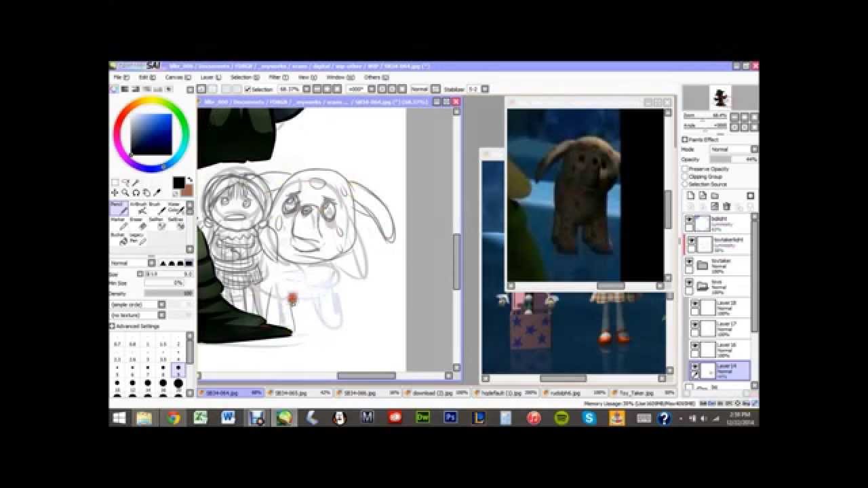Select the magic wand tool

point(134,182)
